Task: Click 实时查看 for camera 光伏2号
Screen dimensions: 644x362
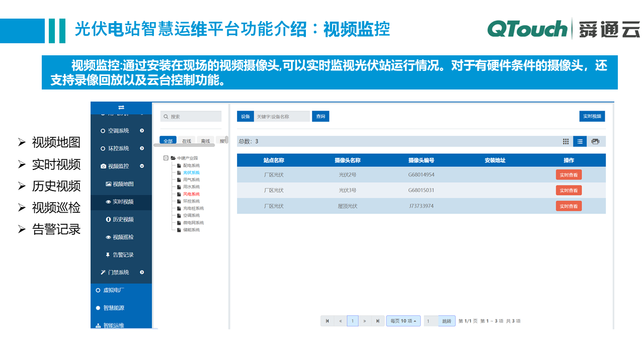Action: 569,175
